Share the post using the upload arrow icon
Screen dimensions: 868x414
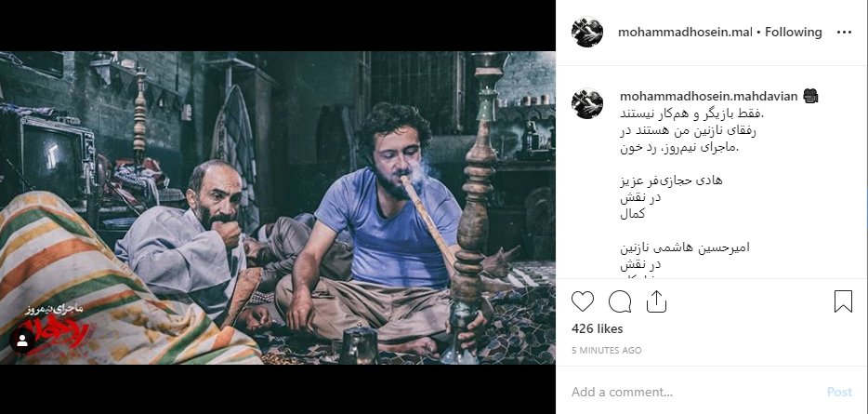pos(656,300)
